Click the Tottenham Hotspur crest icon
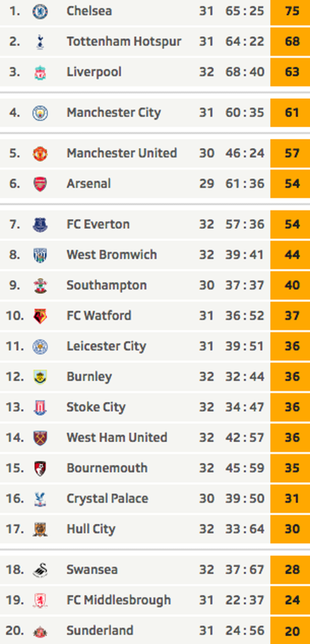The width and height of the screenshot is (310, 644). [x=40, y=42]
